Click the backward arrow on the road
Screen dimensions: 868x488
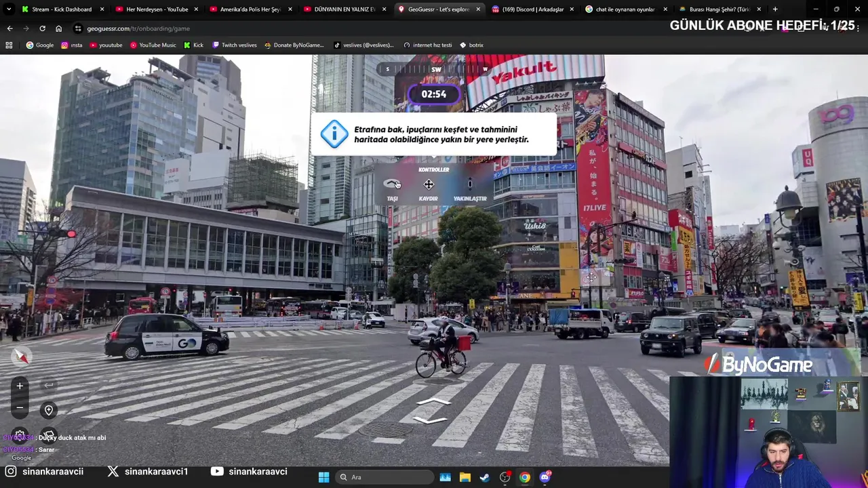click(x=429, y=420)
